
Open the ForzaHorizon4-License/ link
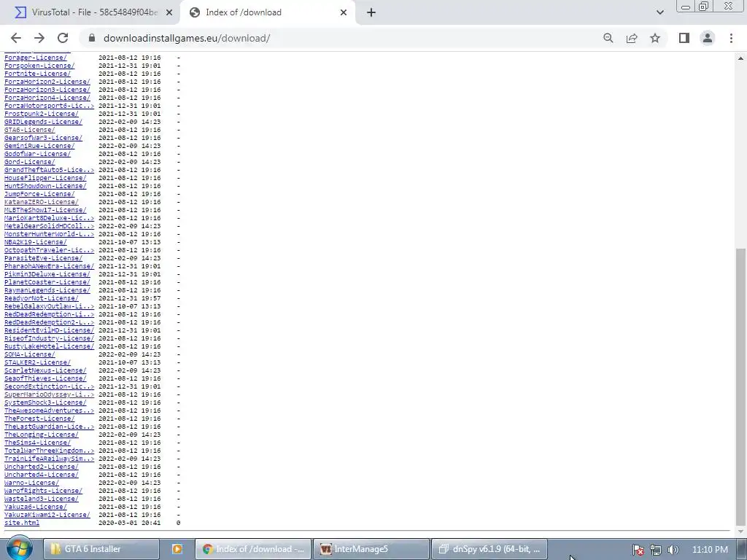47,98
